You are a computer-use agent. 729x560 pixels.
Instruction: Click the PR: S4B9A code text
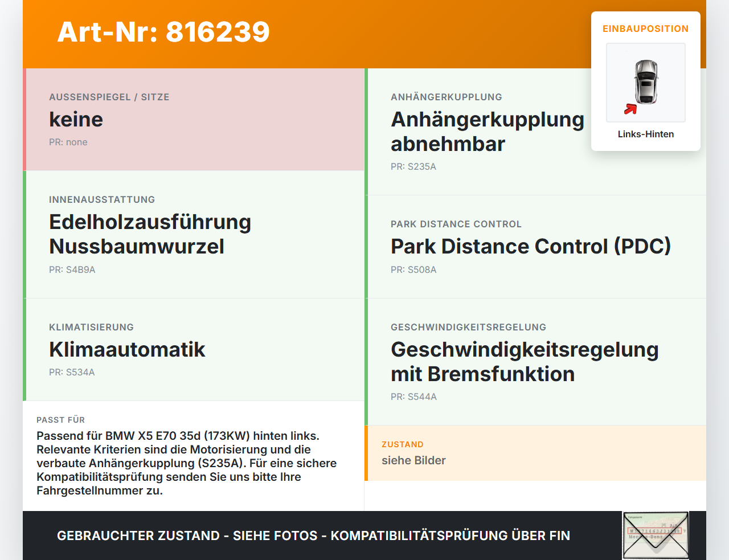[x=72, y=269]
